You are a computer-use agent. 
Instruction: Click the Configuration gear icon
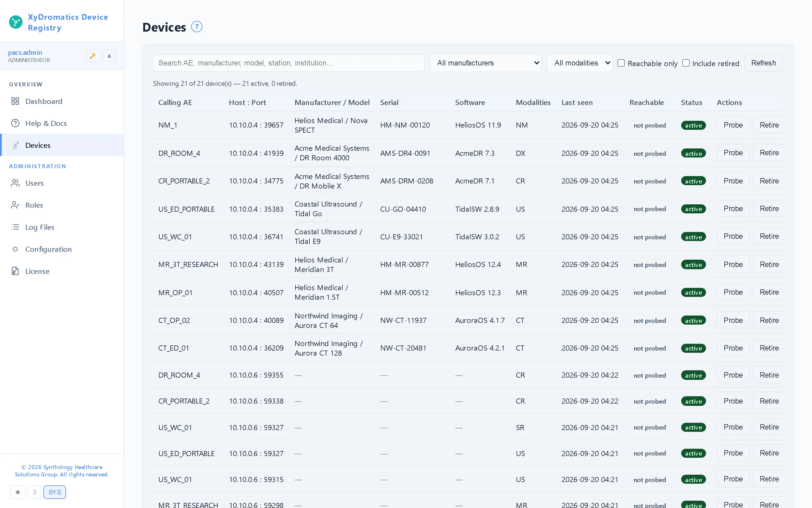tap(15, 249)
